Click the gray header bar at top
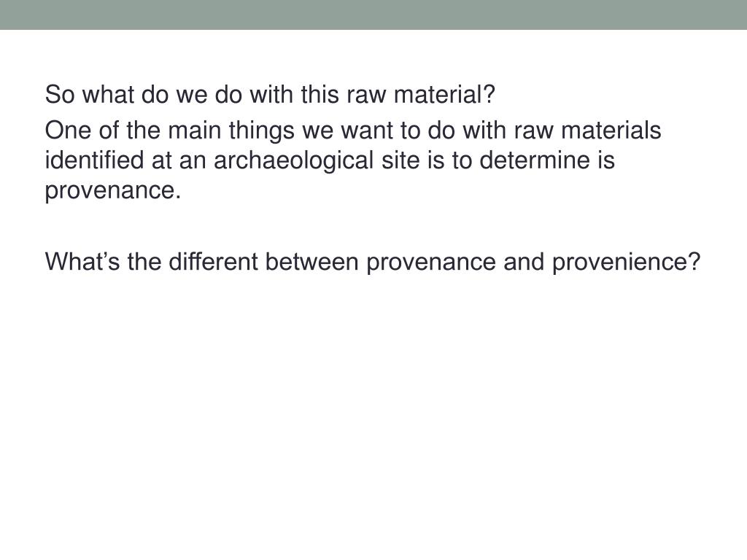The height and width of the screenshot is (560, 747). [373, 15]
